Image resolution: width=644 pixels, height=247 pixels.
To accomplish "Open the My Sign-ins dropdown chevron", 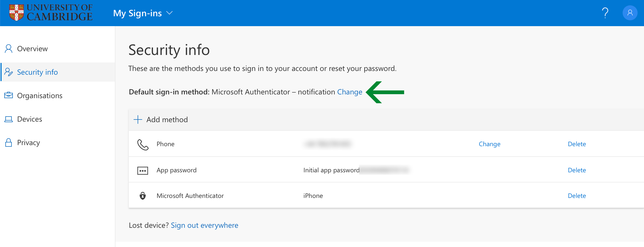I will click(169, 13).
